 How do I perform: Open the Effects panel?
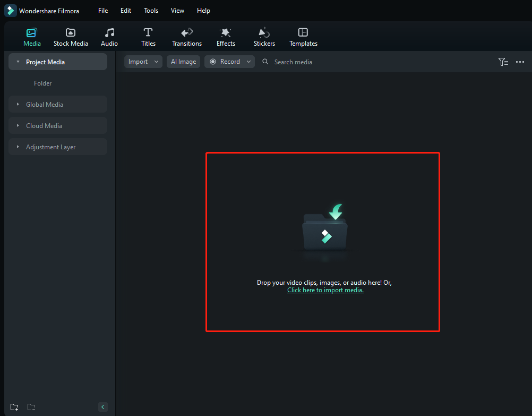click(x=225, y=36)
